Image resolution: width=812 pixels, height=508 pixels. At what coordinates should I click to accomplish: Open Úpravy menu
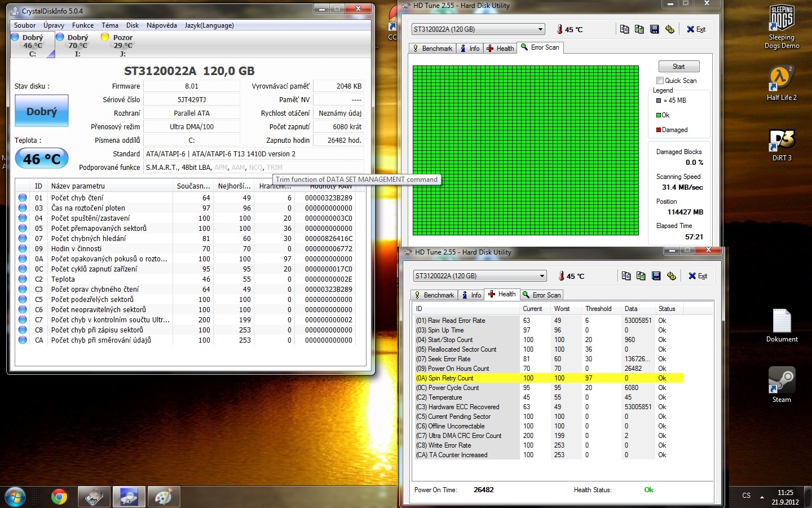pos(54,25)
